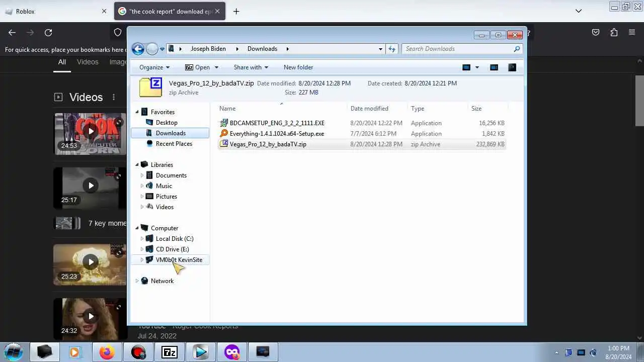Expand the Documents library arrow
Image resolution: width=644 pixels, height=362 pixels.
point(142,175)
